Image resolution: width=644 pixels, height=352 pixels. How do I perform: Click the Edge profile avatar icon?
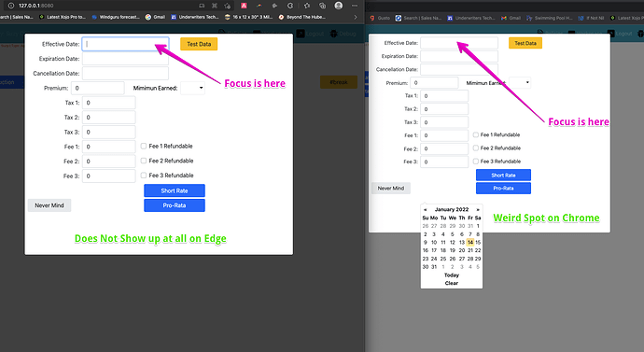tap(339, 6)
